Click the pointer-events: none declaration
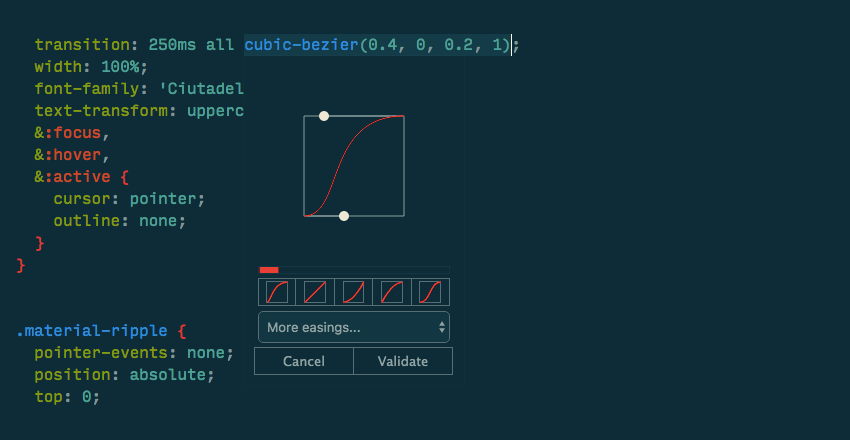This screenshot has width=850, height=440. click(x=133, y=353)
